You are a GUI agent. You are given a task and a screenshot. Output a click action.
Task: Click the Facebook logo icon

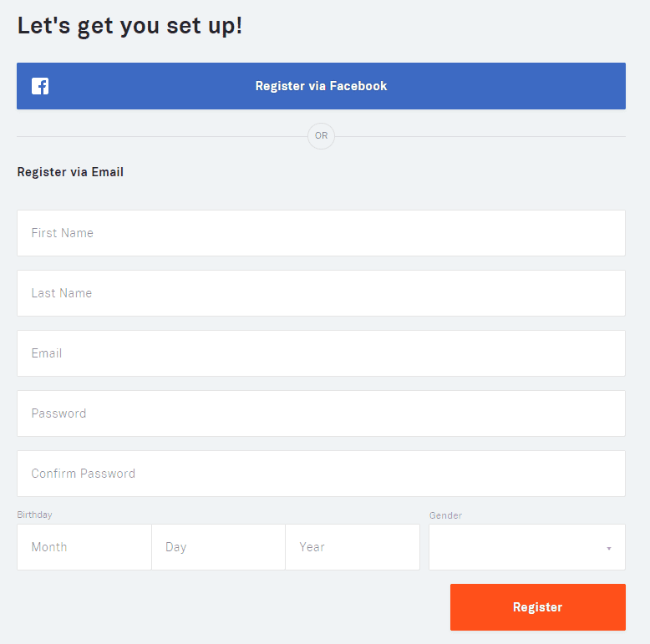40,86
